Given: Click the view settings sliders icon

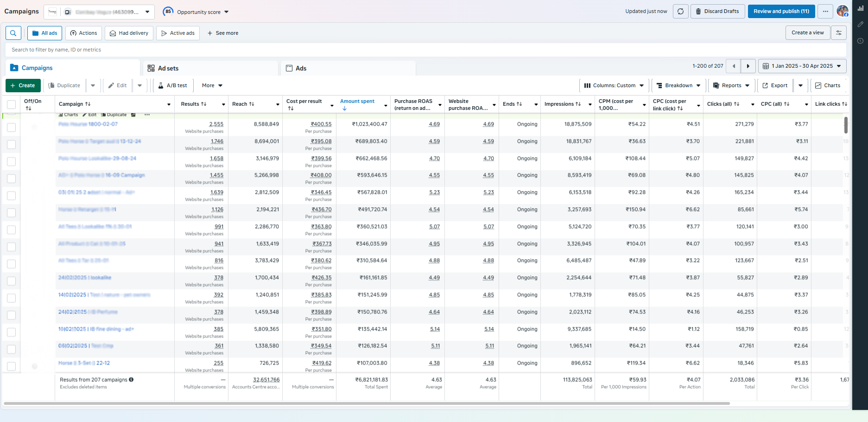Looking at the screenshot, I should pyautogui.click(x=839, y=33).
